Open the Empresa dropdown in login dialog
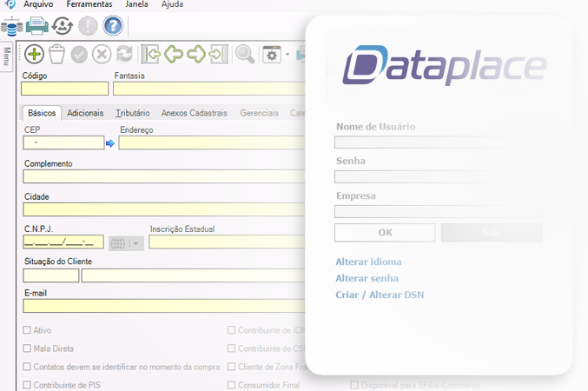This screenshot has height=391, width=588. (x=439, y=212)
